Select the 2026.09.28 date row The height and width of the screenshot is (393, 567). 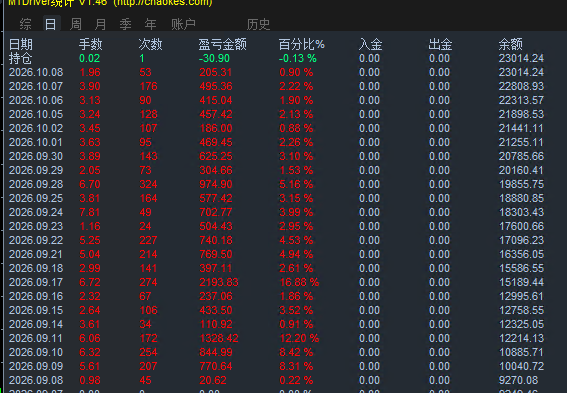point(36,184)
